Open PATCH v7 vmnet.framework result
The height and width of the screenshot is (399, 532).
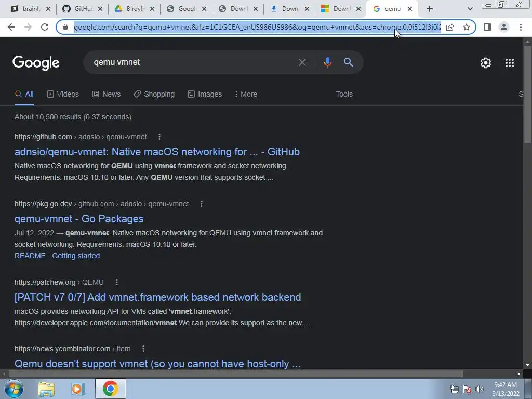[158, 297]
